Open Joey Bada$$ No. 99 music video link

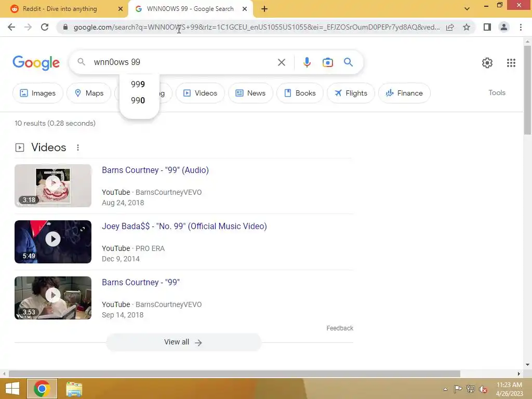pos(184,227)
